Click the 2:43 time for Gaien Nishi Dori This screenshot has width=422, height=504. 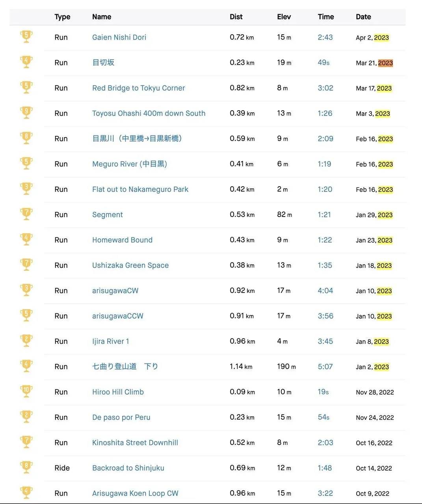pos(325,37)
